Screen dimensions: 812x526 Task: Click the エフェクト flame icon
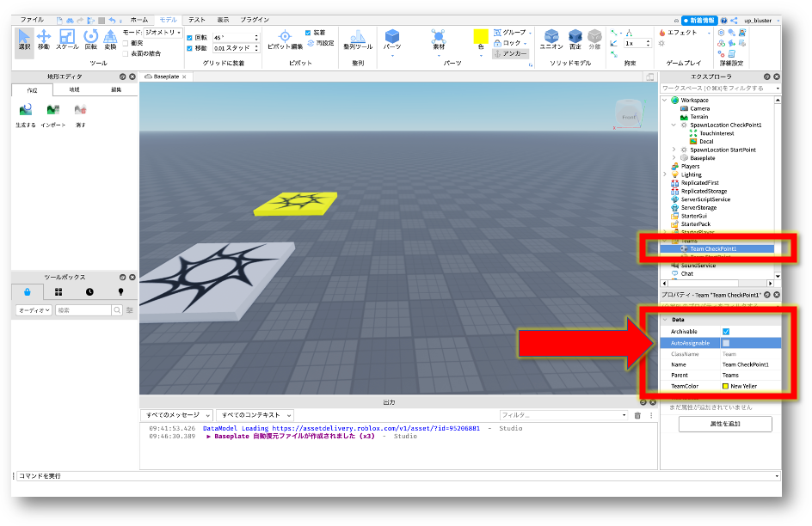tap(662, 32)
